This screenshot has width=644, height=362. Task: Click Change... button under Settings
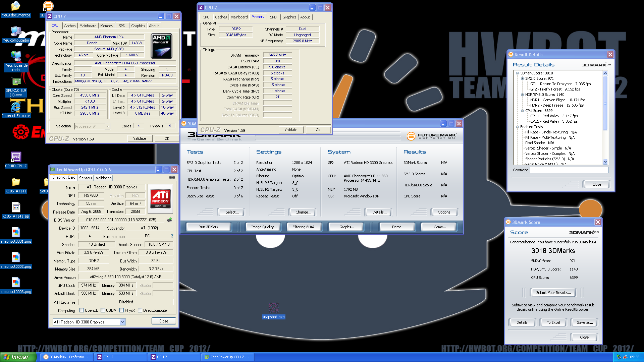[x=303, y=212]
